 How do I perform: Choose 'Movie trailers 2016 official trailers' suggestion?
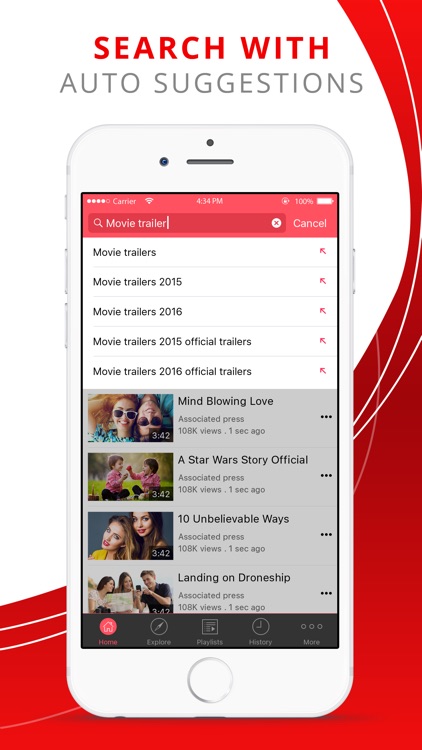(210, 372)
